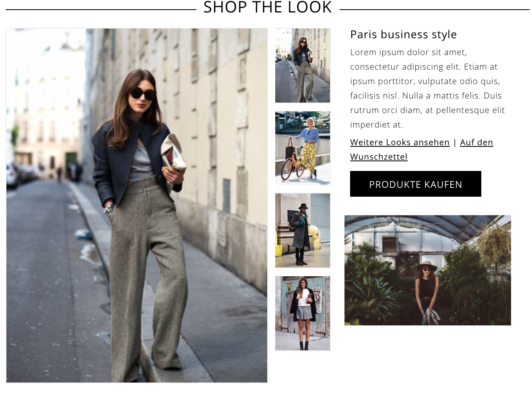The width and height of the screenshot is (532, 395).
Task: Select thumbnail of woman in gray mini skirt
Action: pos(303,313)
